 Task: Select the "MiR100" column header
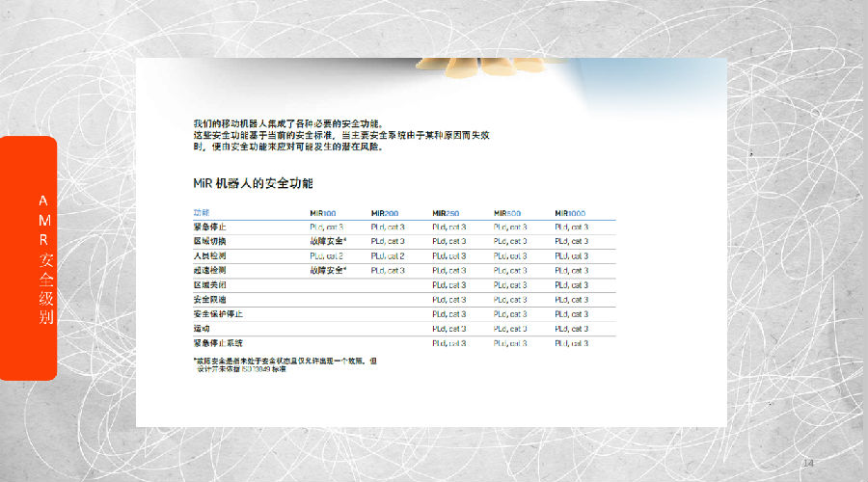click(323, 213)
